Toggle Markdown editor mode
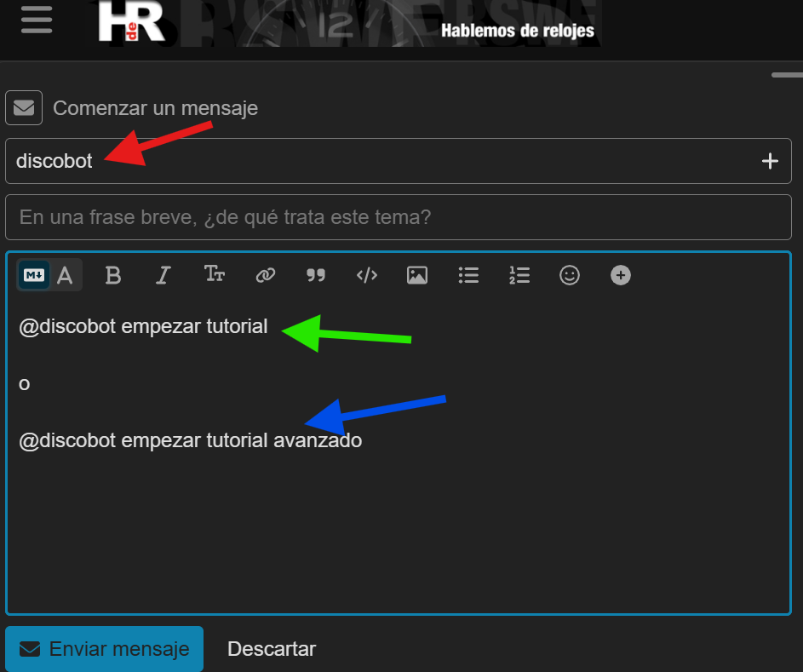803x672 pixels. [34, 275]
